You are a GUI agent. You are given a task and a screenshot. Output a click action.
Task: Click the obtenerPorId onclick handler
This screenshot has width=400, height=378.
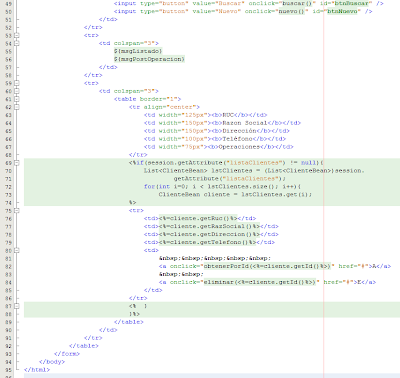(x=267, y=266)
